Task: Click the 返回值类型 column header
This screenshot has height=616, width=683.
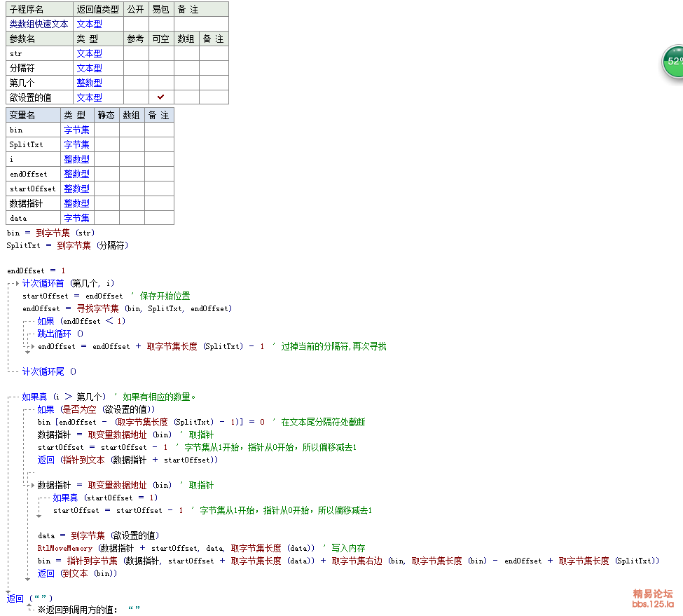Action: click(x=98, y=9)
